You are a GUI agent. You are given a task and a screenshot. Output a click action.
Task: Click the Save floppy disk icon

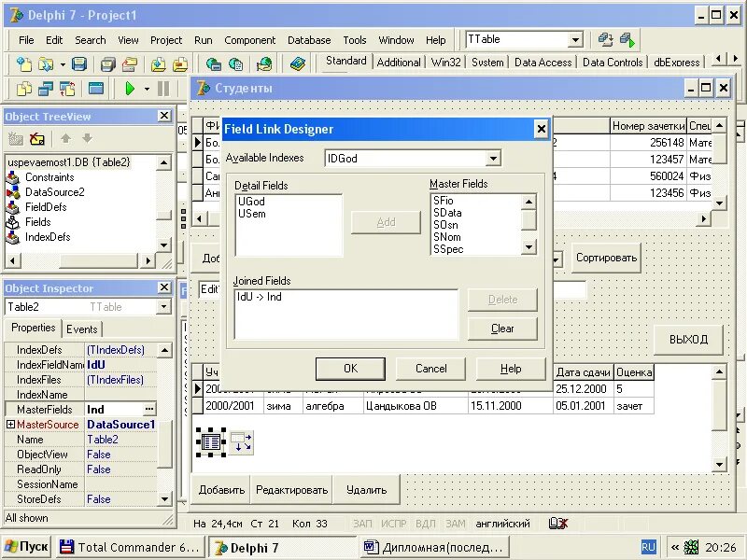[79, 63]
